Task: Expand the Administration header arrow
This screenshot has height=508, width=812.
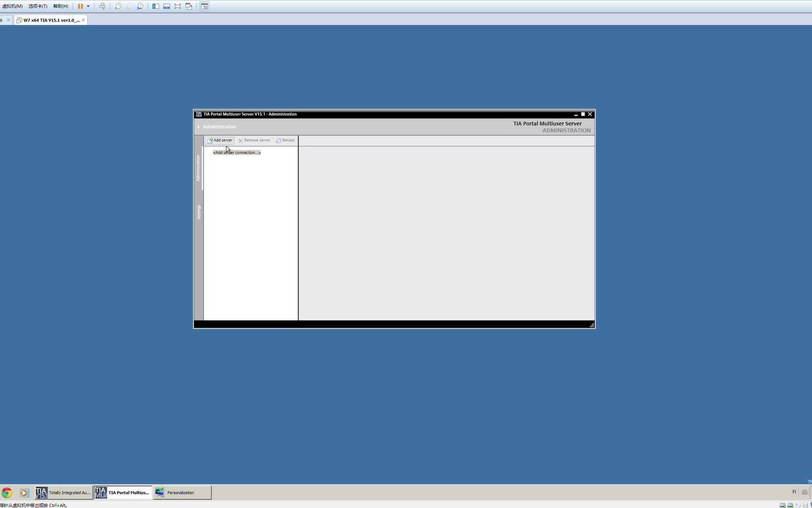Action: pos(199,127)
